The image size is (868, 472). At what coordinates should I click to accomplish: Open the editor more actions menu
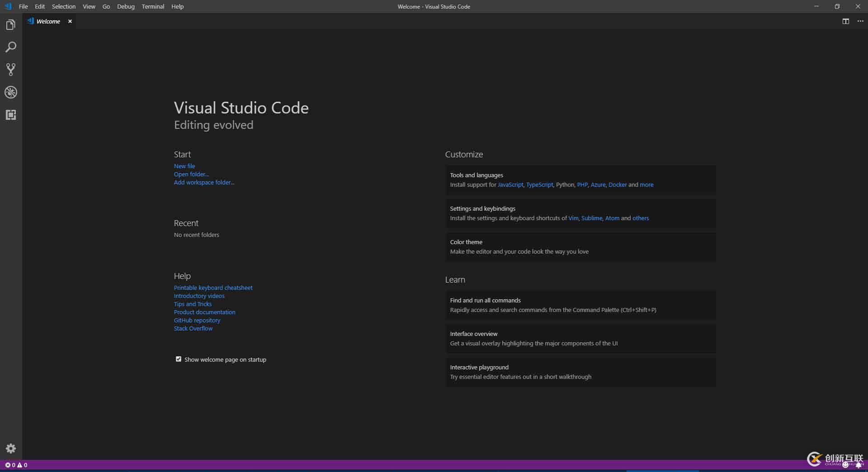tap(860, 21)
